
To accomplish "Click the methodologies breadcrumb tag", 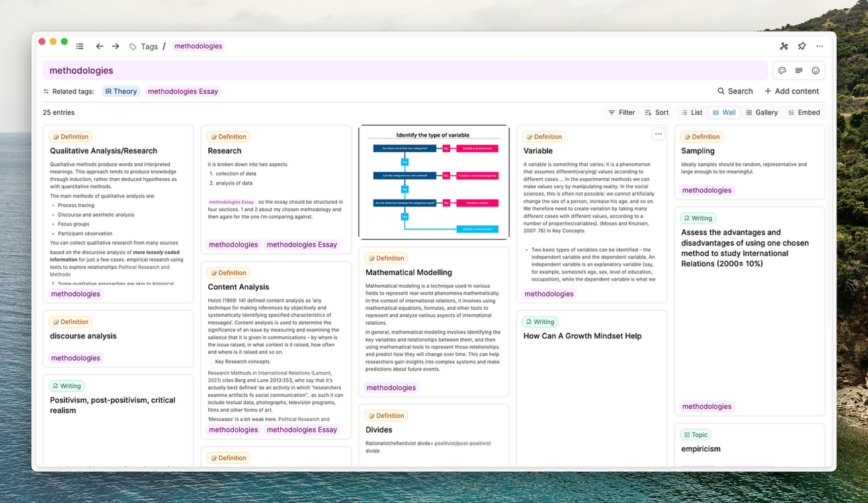I will [x=198, y=46].
